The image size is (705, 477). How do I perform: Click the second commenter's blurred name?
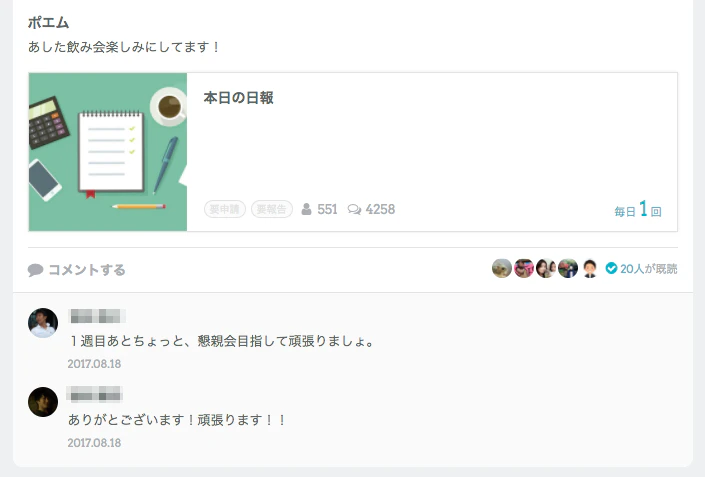tap(95, 394)
